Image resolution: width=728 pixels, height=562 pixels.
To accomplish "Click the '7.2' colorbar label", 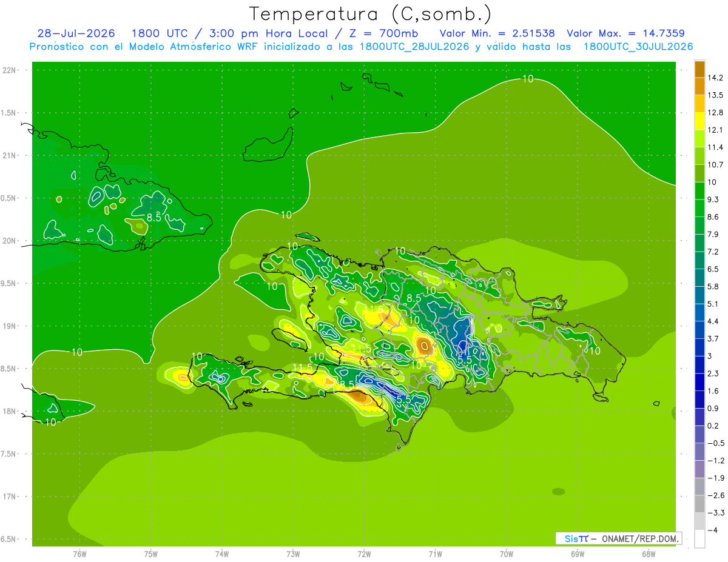I will tap(713, 252).
